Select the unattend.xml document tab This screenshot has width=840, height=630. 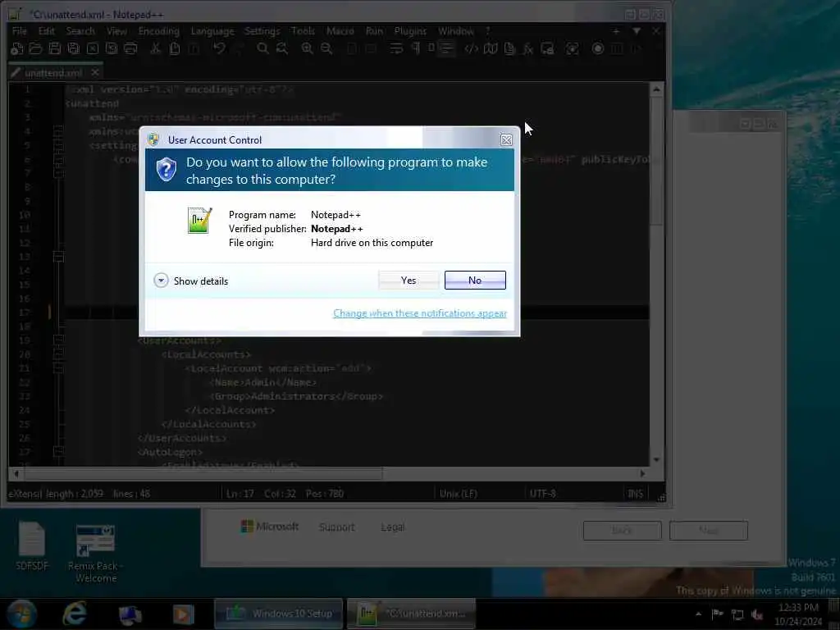pyautogui.click(x=53, y=72)
